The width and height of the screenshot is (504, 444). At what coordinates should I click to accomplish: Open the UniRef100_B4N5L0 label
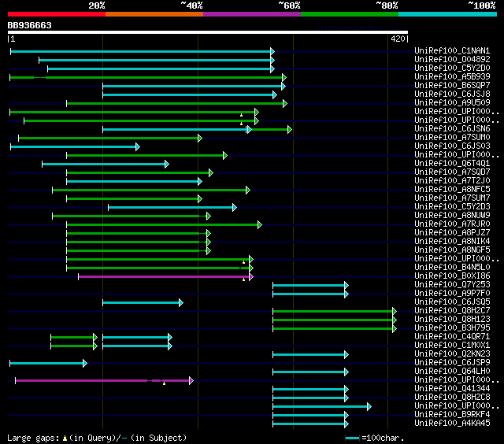click(452, 268)
